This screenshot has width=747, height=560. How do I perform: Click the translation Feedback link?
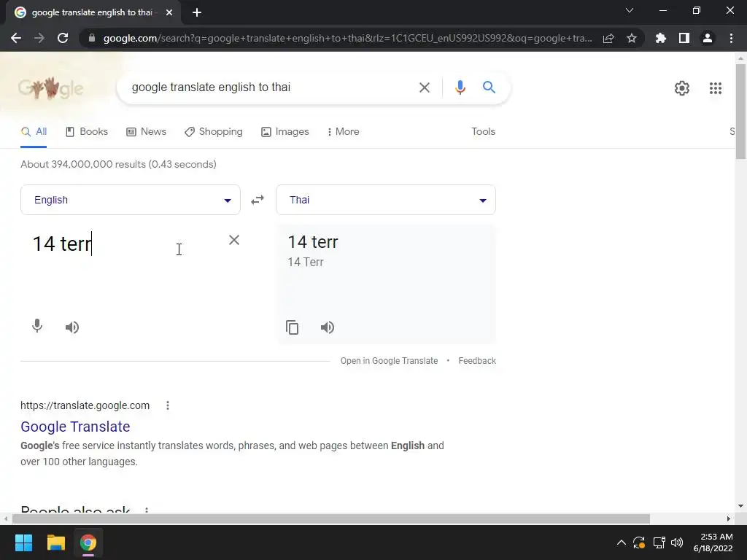477,361
